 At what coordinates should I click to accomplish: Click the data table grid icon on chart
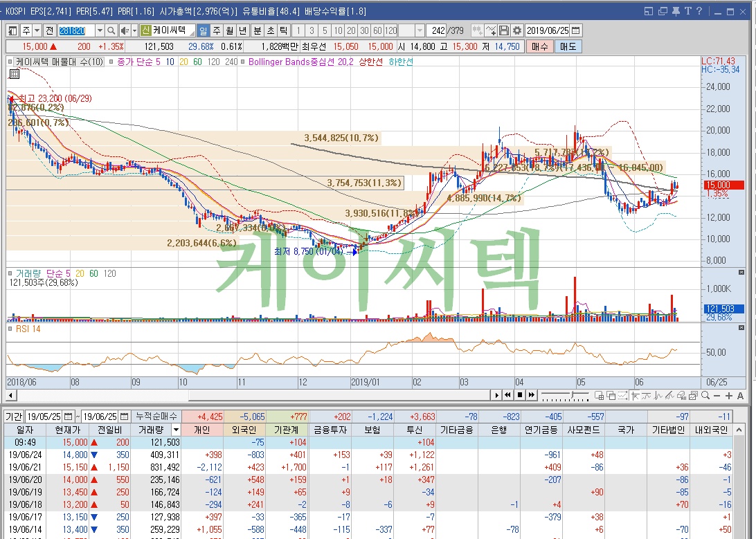click(15, 74)
